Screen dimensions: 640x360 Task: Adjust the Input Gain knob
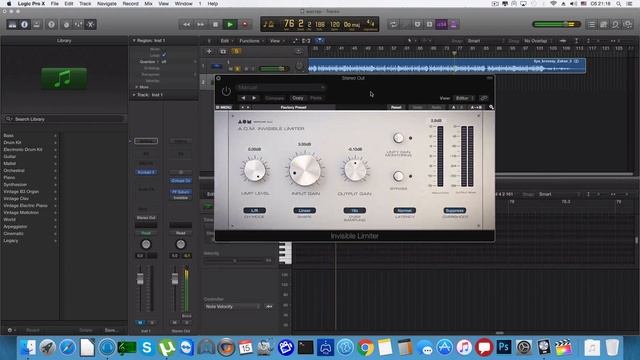(305, 171)
